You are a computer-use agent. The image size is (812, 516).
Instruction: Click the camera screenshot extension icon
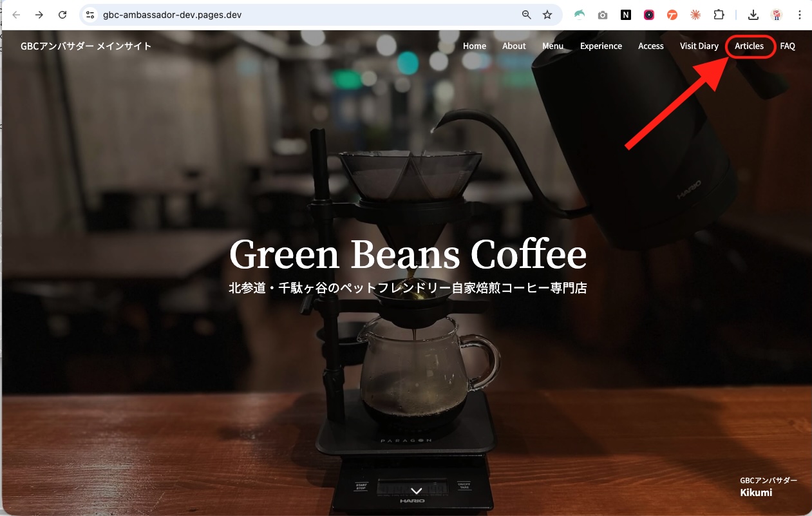click(x=603, y=15)
